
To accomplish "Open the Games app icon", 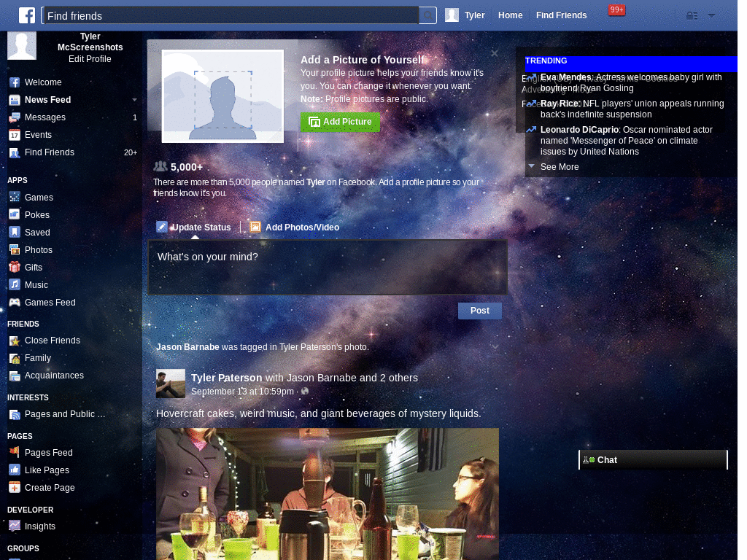I will [15, 197].
